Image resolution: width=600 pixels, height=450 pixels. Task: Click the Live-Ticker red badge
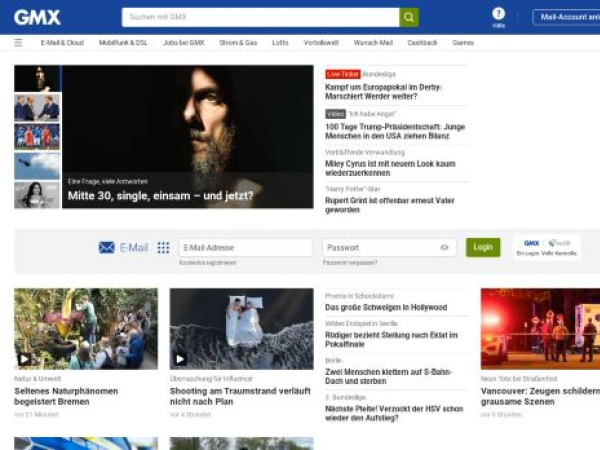coord(343,74)
